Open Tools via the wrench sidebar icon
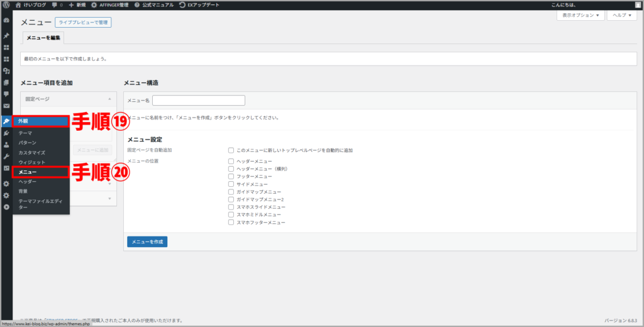The width and height of the screenshot is (644, 327). pyautogui.click(x=6, y=156)
